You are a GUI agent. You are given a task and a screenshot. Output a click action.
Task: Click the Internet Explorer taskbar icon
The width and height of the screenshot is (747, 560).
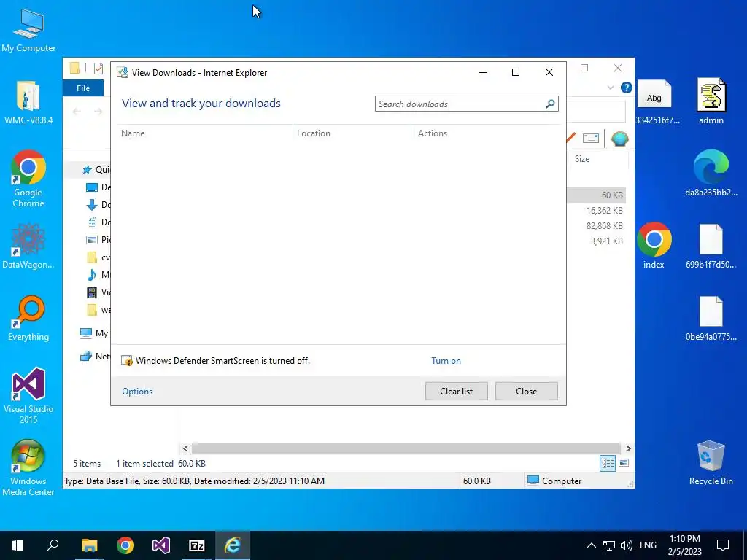pos(233,545)
